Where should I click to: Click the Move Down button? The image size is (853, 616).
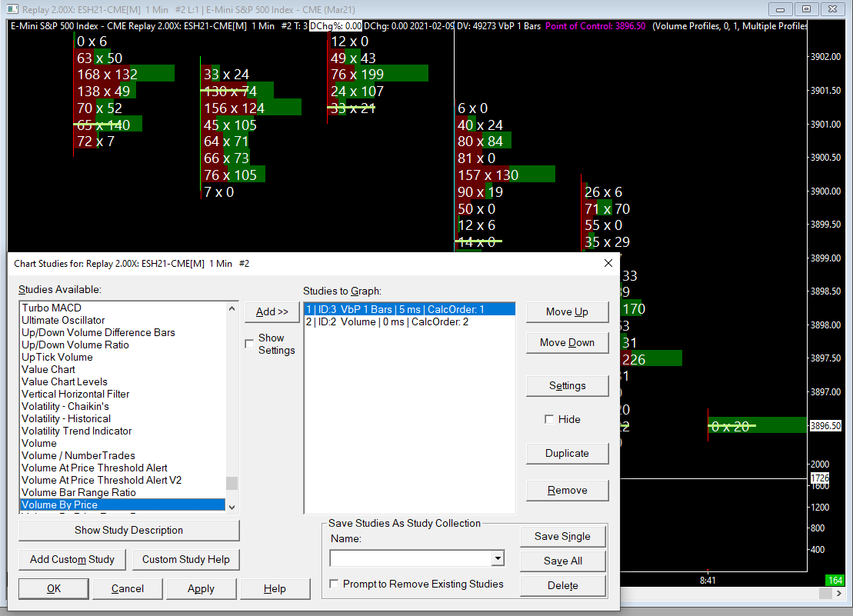click(567, 342)
